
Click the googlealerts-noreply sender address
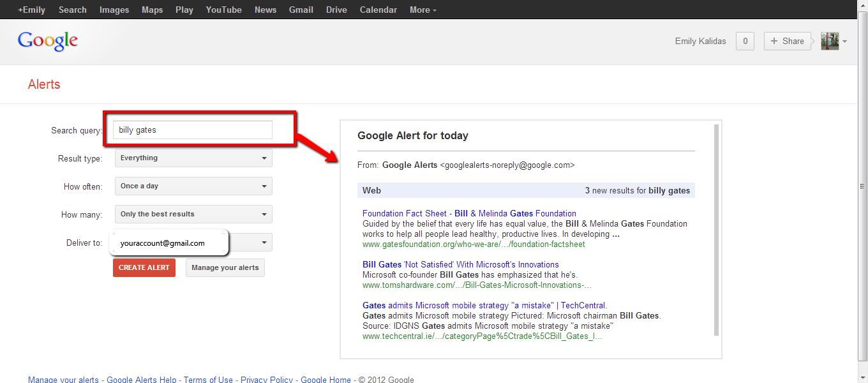coord(507,165)
